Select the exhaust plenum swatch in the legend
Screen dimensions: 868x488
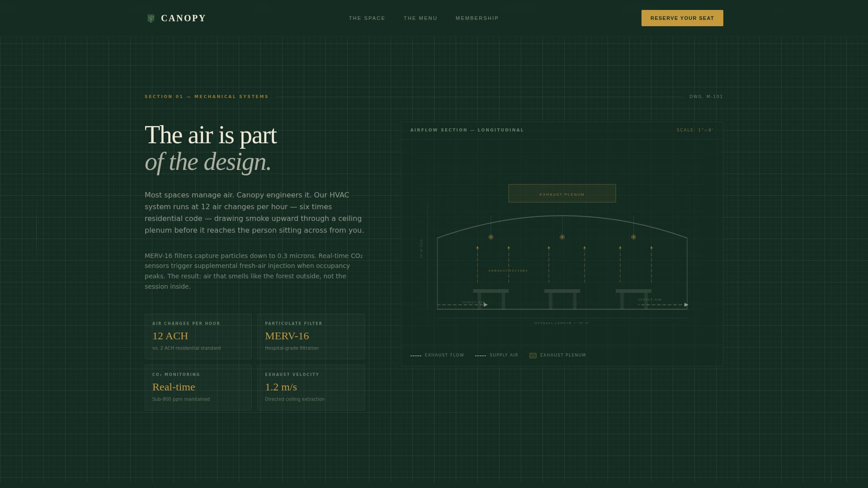point(533,356)
